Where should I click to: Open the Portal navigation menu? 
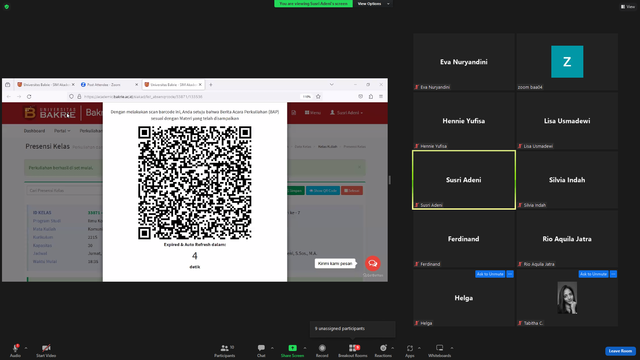pyautogui.click(x=62, y=131)
